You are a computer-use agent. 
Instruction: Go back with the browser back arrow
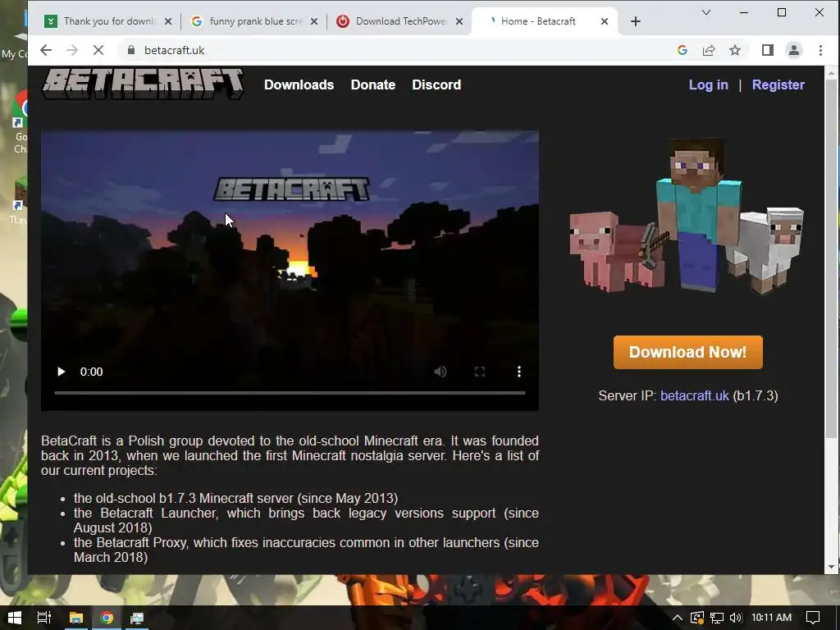coord(46,50)
